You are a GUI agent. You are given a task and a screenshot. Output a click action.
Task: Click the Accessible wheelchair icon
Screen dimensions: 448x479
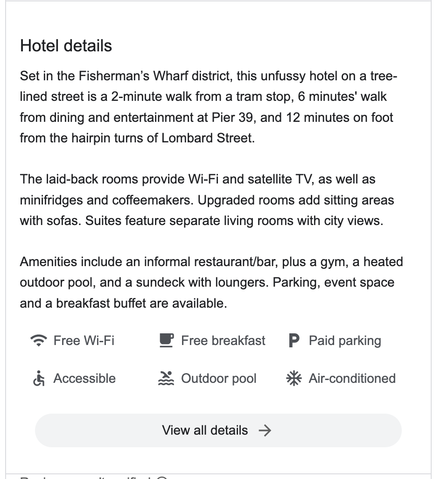[39, 379]
